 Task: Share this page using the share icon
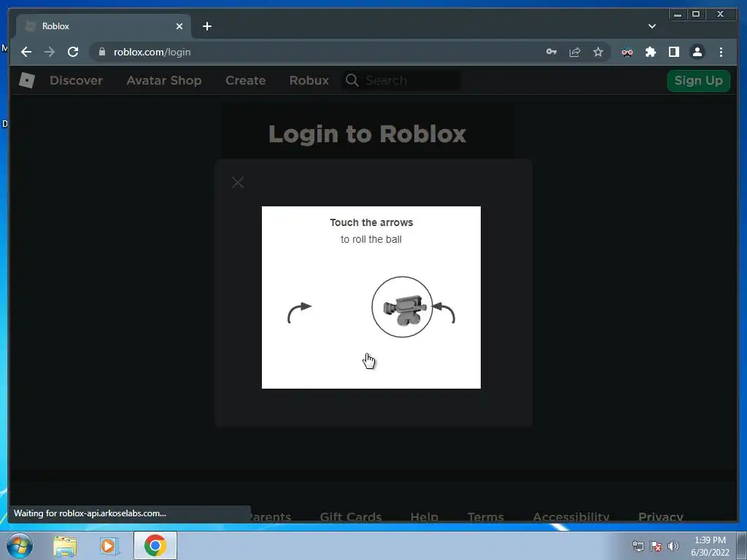[x=575, y=52]
